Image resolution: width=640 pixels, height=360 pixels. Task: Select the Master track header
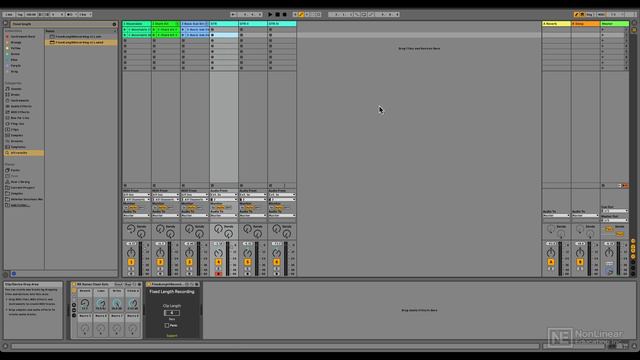pos(614,24)
